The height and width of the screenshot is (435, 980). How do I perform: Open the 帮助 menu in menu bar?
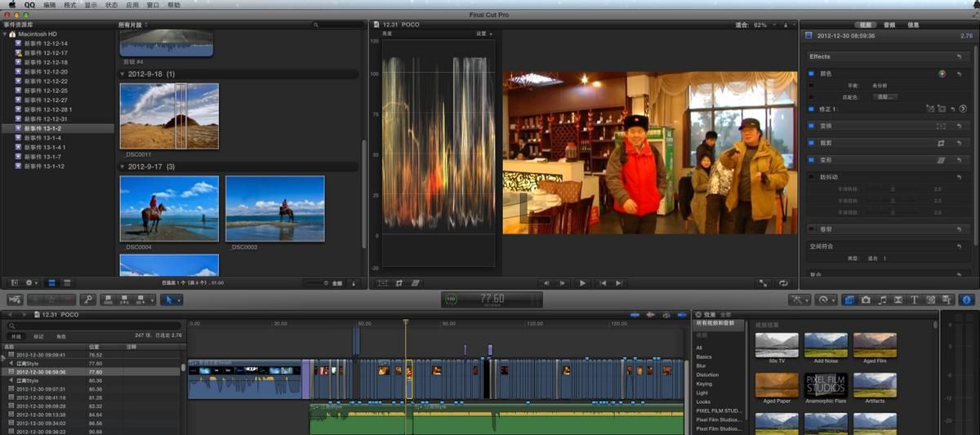174,5
